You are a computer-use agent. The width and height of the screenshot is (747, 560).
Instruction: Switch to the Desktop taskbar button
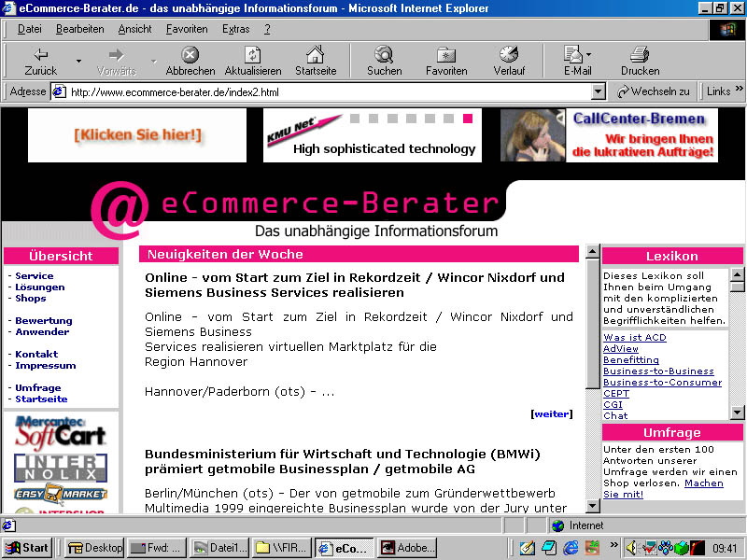pyautogui.click(x=94, y=548)
